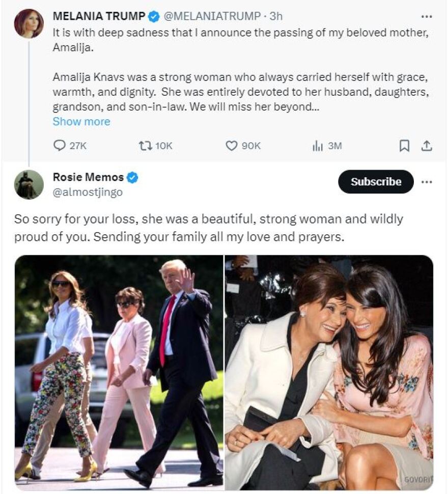The width and height of the screenshot is (448, 494).
Task: Repost the Melania Trump tweet
Action: pos(146,146)
